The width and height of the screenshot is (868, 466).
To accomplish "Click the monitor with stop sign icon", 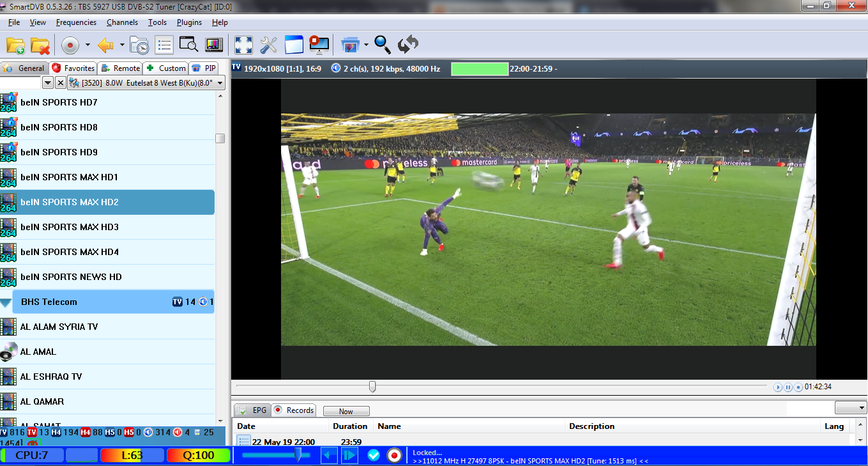I will click(x=319, y=45).
